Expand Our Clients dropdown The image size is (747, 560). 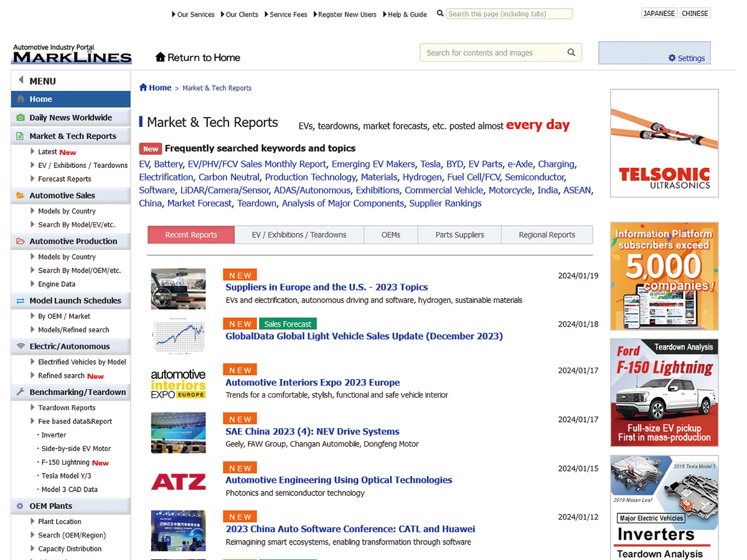[x=239, y=14]
